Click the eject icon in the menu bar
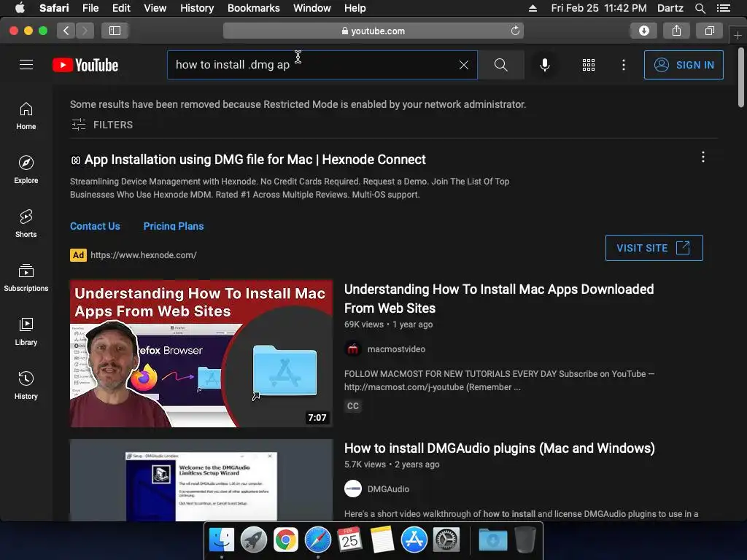Viewport: 747px width, 560px height. pyautogui.click(x=533, y=8)
